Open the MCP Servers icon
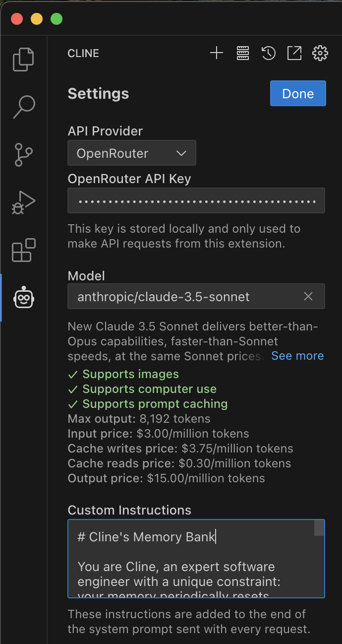Image resolution: width=342 pixels, height=644 pixels. coord(242,53)
